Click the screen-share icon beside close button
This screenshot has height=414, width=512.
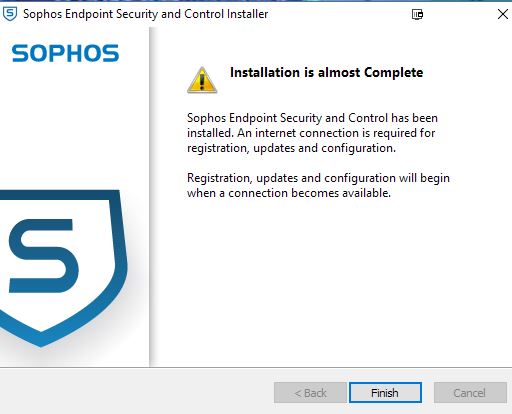[x=417, y=14]
